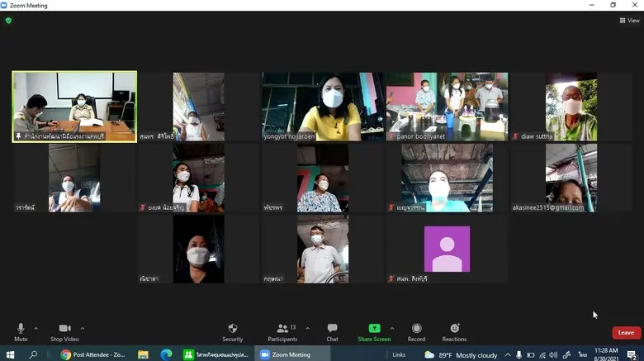
Task: Open Microsoft Edge from the taskbar
Action: [x=166, y=354]
